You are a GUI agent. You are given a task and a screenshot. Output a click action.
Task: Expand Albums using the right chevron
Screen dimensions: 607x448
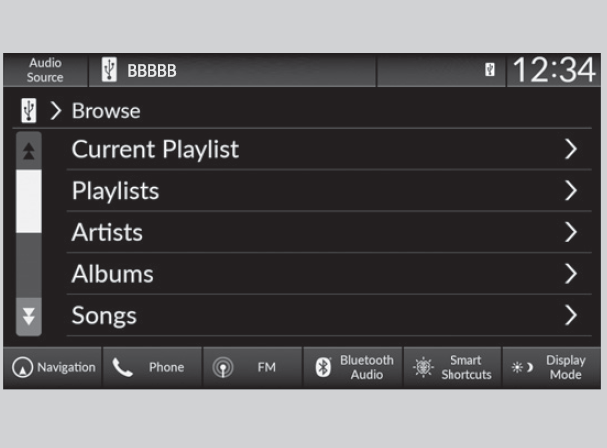tap(571, 274)
